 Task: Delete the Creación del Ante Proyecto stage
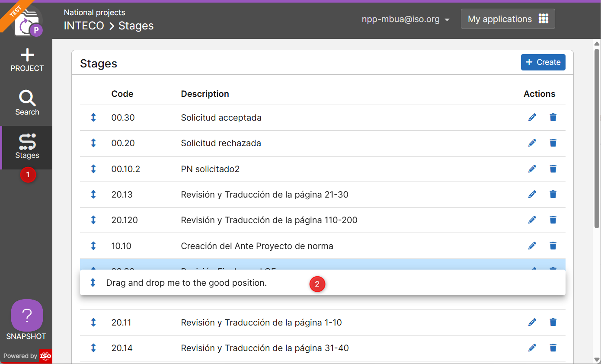click(553, 246)
